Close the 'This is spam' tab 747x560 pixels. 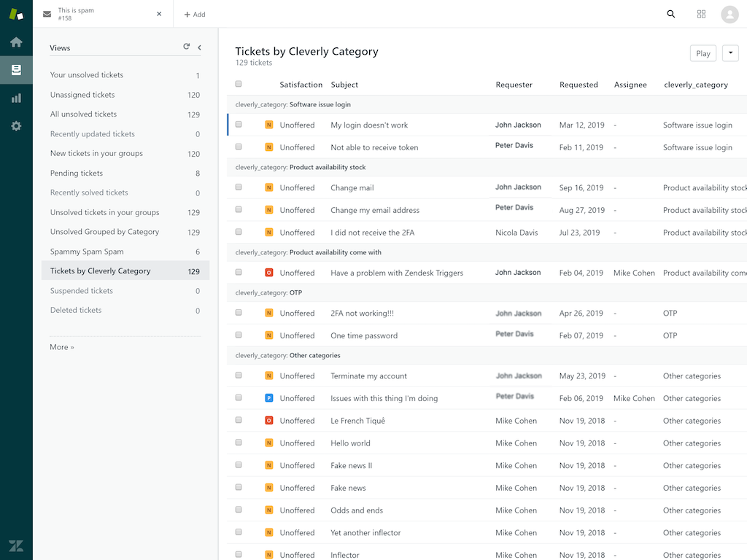(159, 14)
